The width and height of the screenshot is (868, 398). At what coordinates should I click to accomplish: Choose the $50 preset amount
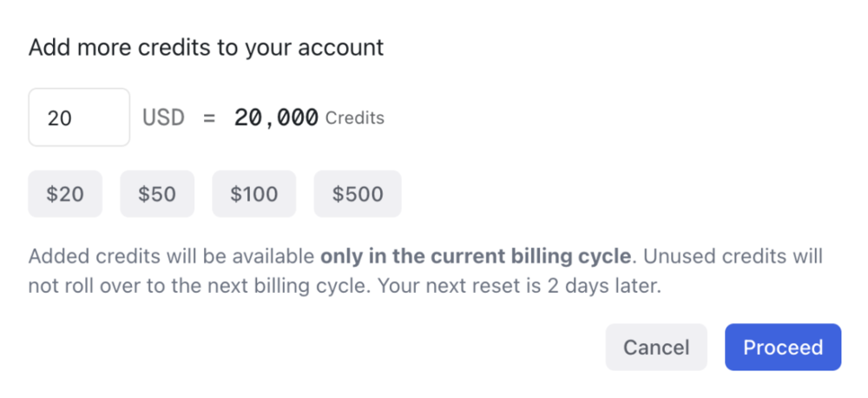pyautogui.click(x=157, y=194)
